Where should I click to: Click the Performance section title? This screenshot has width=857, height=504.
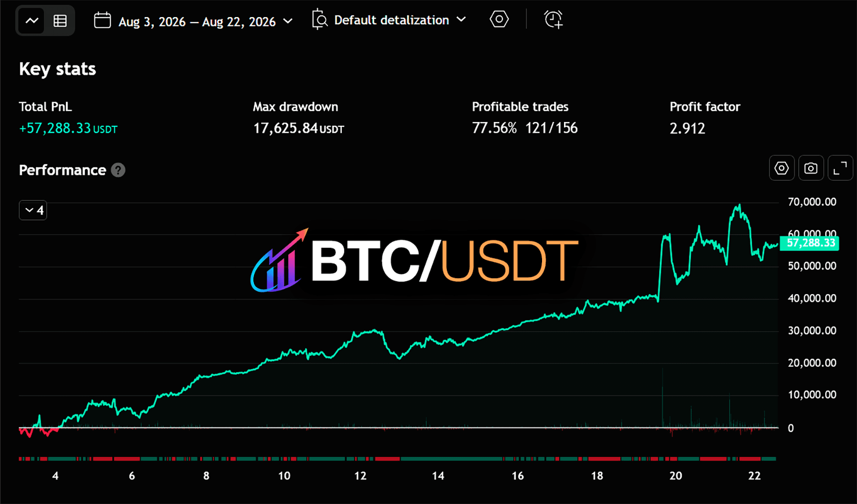63,170
